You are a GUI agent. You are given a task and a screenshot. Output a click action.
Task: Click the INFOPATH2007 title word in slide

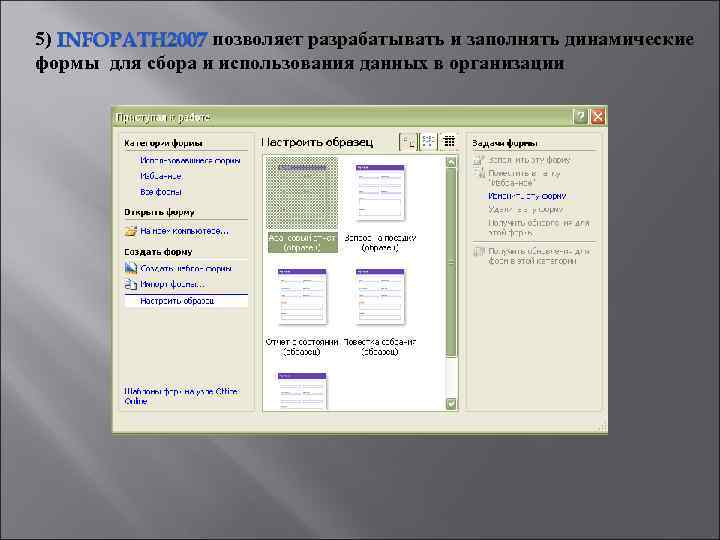132,40
